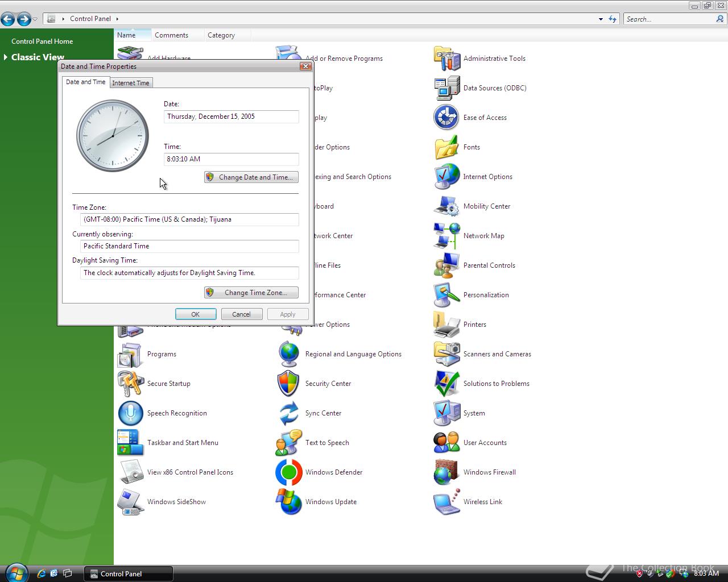This screenshot has height=582, width=728.
Task: Click the Back navigation button
Action: [x=8, y=19]
